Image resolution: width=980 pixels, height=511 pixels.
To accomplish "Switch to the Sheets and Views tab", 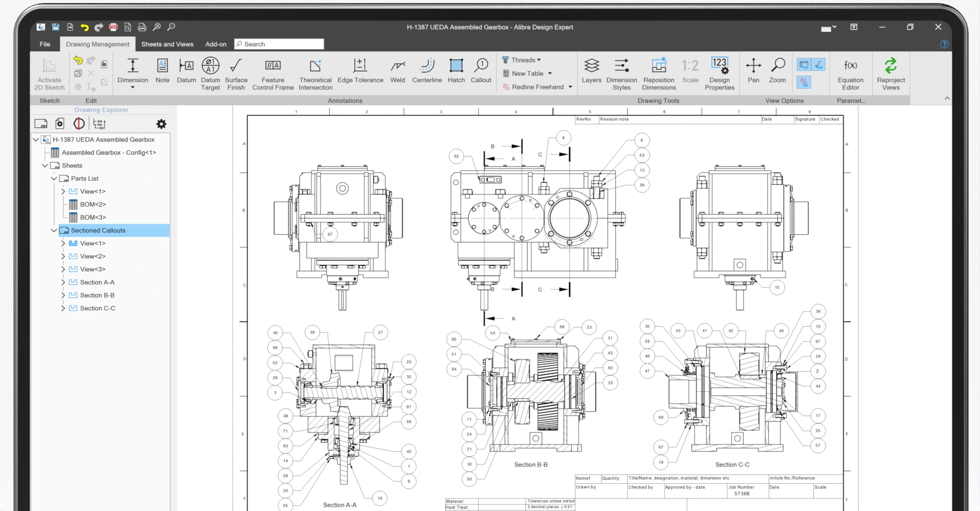I will 167,44.
